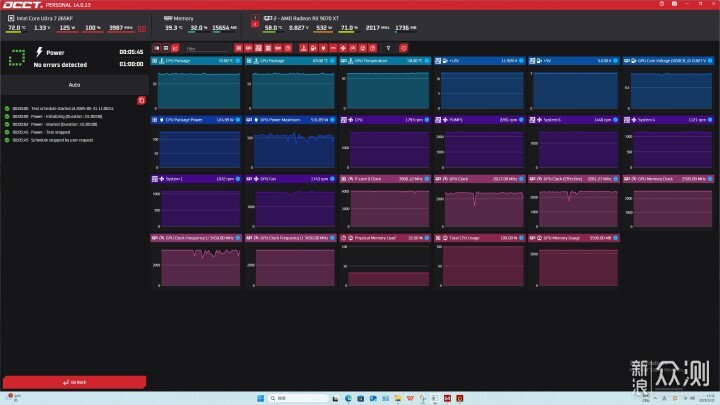Viewport: 720px width, 405px height.
Task: Toggle the CPU hardware filter icon
Action: coord(238,48)
